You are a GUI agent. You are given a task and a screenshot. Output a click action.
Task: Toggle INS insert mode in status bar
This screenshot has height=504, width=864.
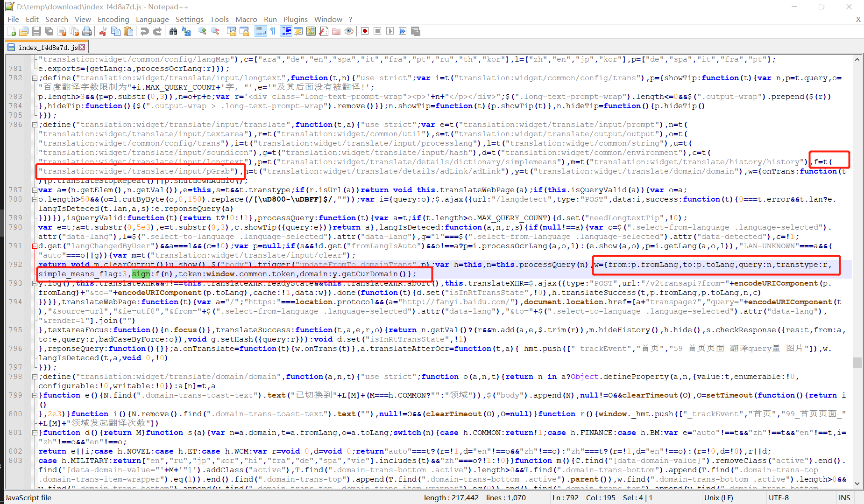(844, 497)
